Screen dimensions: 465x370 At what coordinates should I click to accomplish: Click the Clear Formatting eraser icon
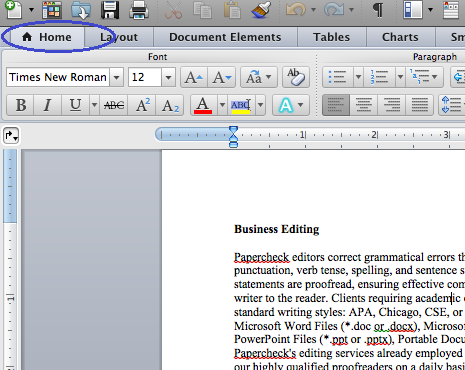[296, 77]
